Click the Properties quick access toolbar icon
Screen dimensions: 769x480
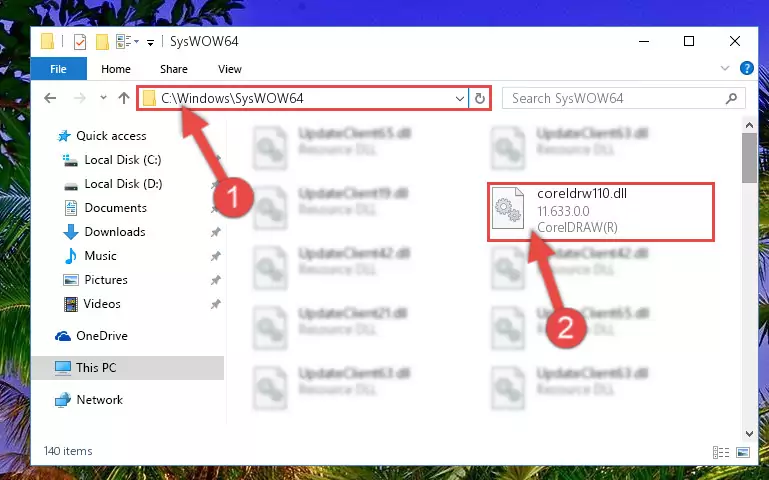coord(79,42)
